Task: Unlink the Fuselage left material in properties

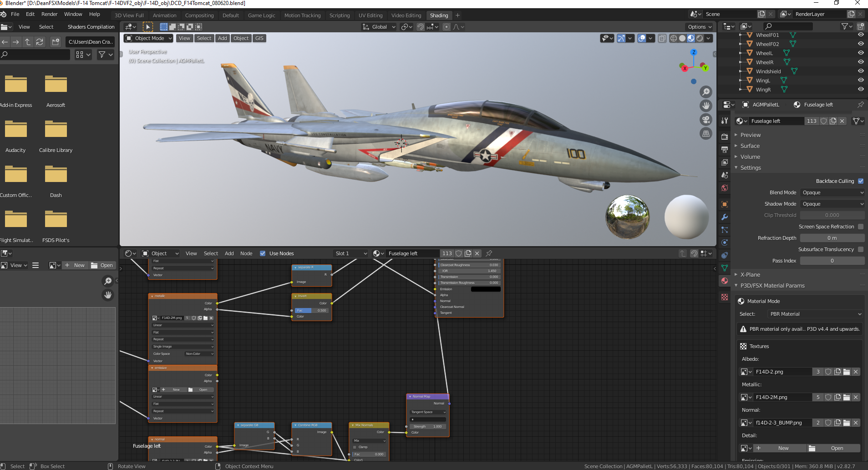Action: click(x=842, y=121)
